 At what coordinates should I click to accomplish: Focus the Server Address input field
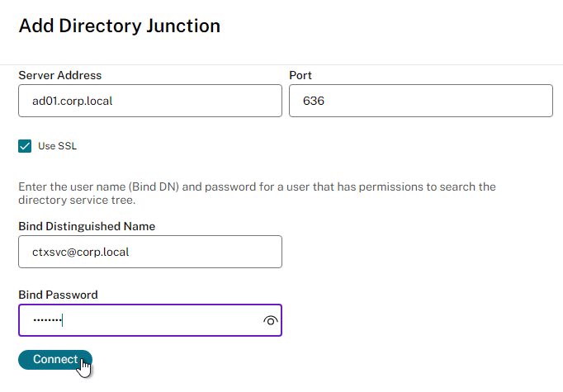[150, 101]
